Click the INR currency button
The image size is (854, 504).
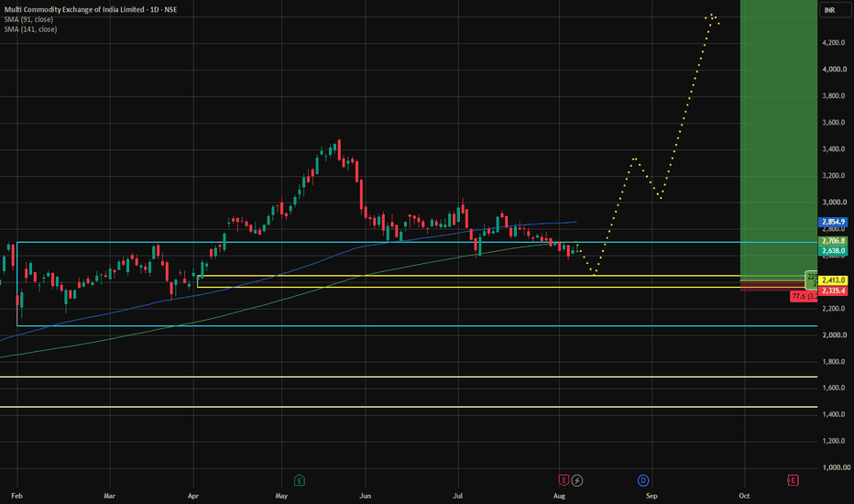[x=830, y=10]
